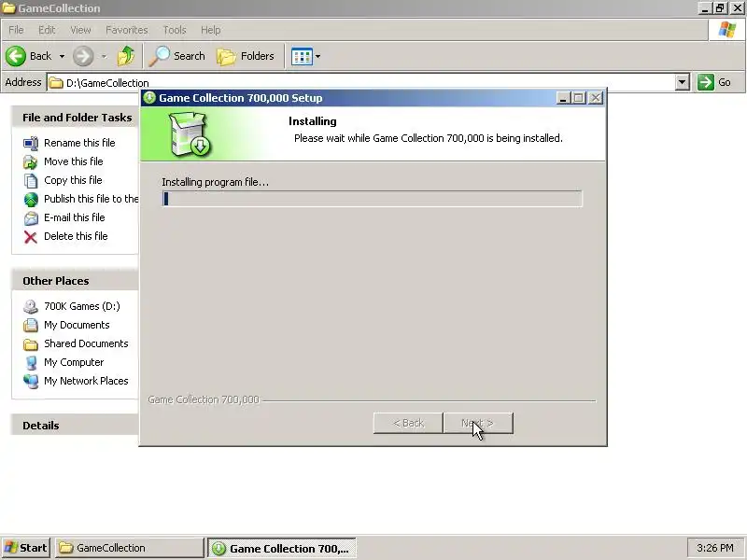Click the grayed Forward arrow icon

(x=83, y=56)
